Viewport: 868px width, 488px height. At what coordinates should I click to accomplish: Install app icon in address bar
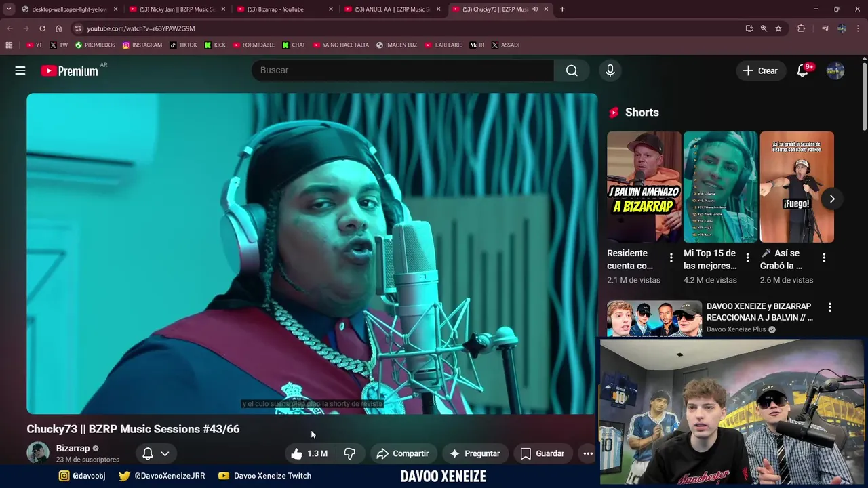pos(749,28)
